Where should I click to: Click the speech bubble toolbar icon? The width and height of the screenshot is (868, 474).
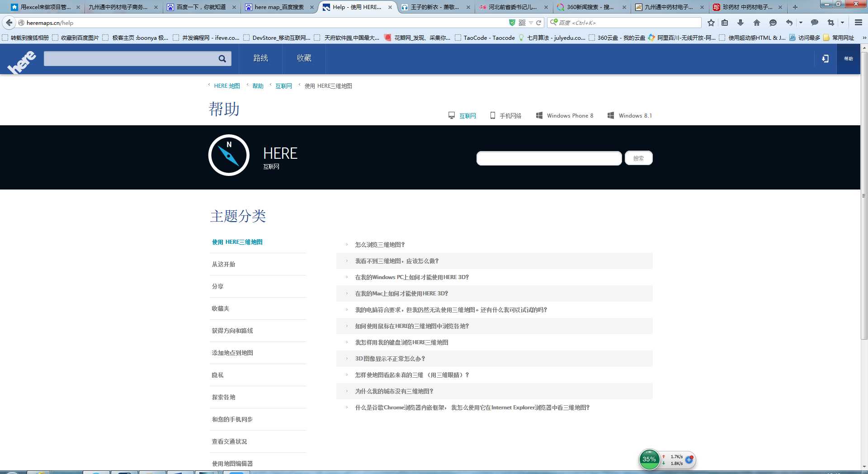pyautogui.click(x=815, y=23)
